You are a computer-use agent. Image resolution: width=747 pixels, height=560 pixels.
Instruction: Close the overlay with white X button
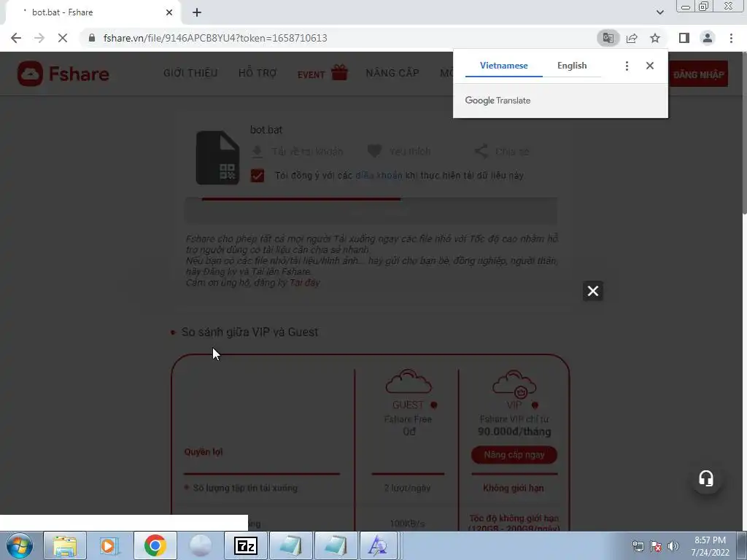(592, 291)
